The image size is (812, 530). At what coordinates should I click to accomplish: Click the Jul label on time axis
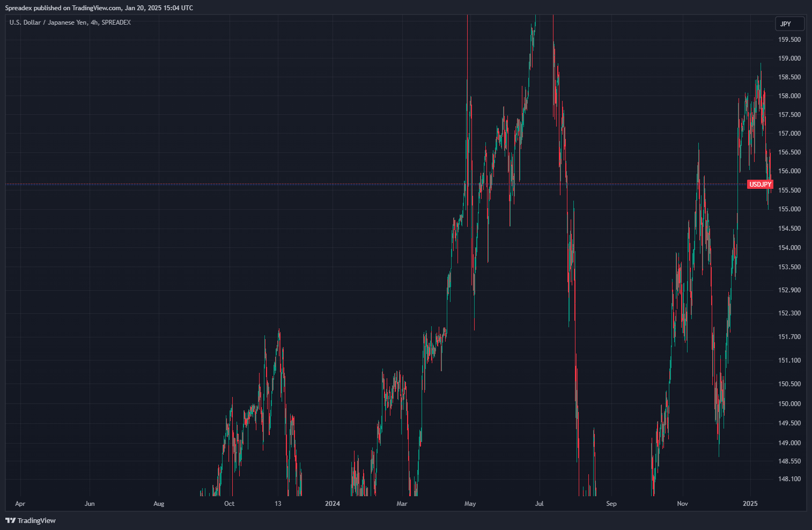tap(540, 504)
